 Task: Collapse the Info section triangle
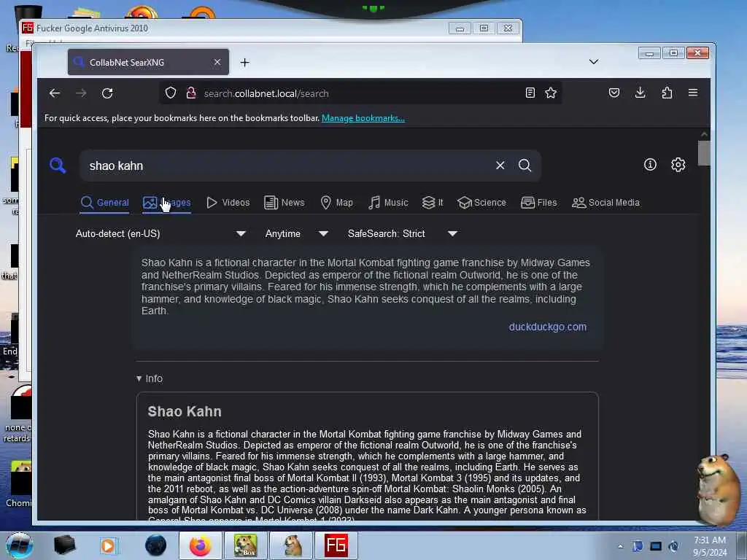tap(139, 378)
